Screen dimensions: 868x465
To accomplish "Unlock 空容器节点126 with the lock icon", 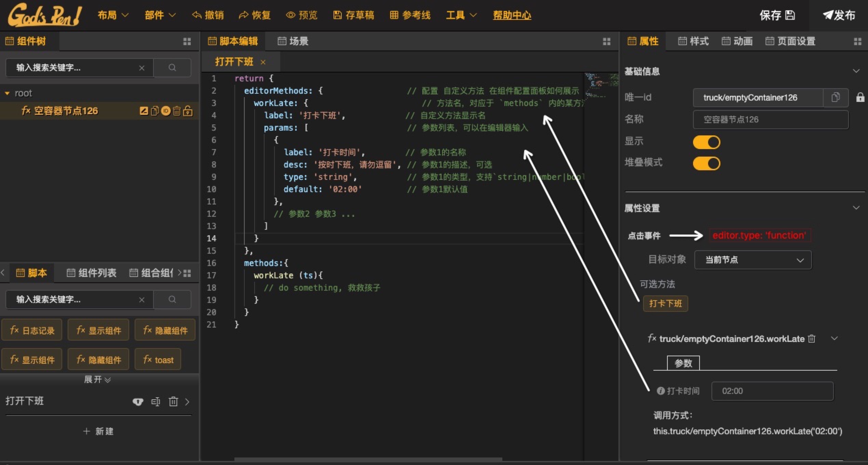I will click(x=188, y=111).
